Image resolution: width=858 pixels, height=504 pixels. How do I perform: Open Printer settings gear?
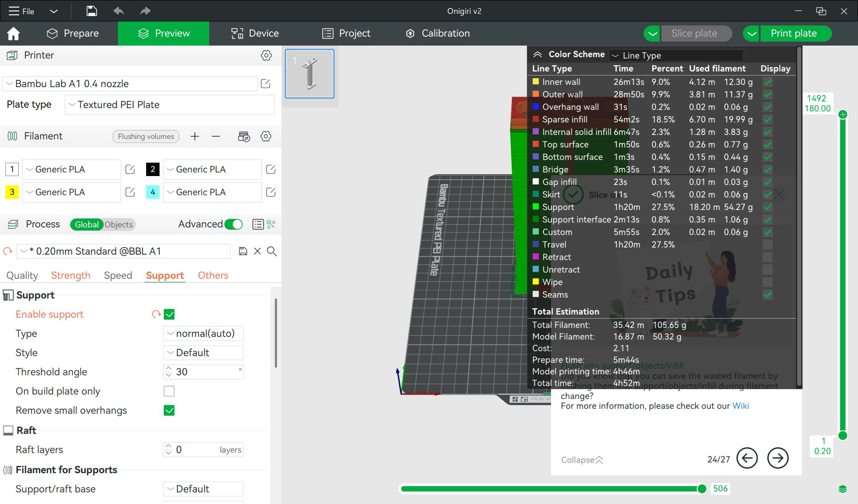click(266, 55)
